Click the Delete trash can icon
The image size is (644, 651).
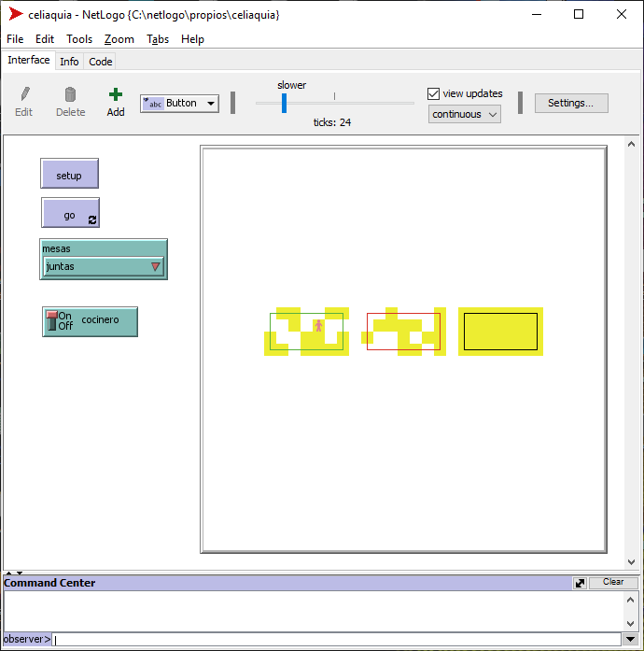click(70, 94)
